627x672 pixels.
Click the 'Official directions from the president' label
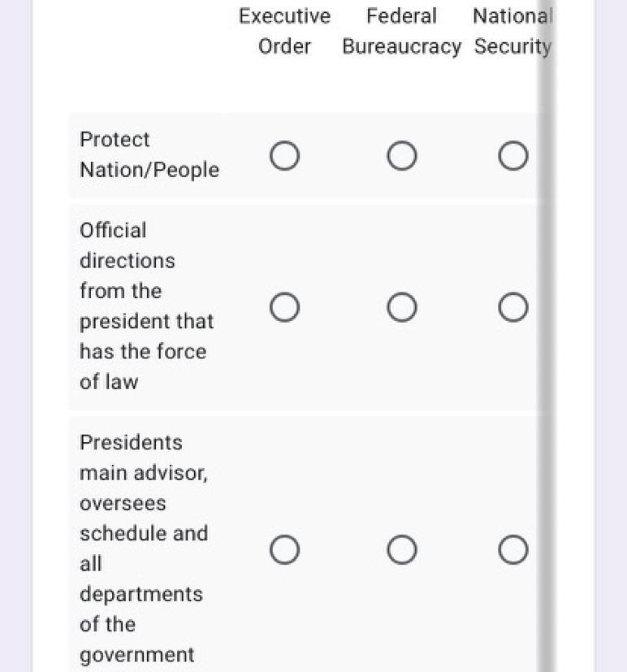[146, 306]
